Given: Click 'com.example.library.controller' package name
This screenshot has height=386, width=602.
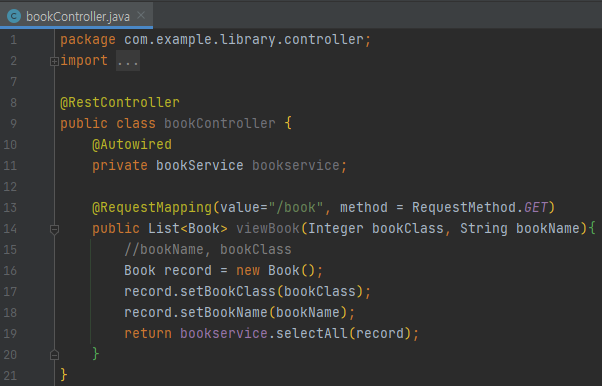Looking at the screenshot, I should [244, 40].
